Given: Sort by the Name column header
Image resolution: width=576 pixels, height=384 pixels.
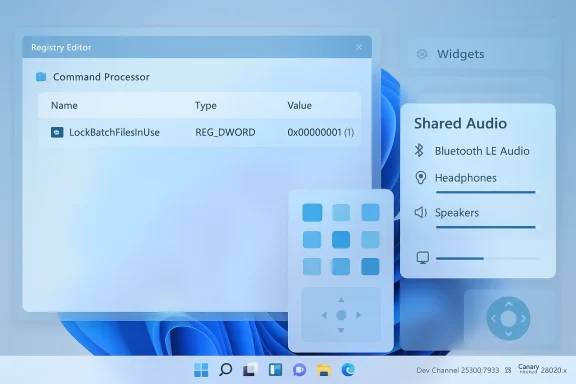Looking at the screenshot, I should (64, 105).
